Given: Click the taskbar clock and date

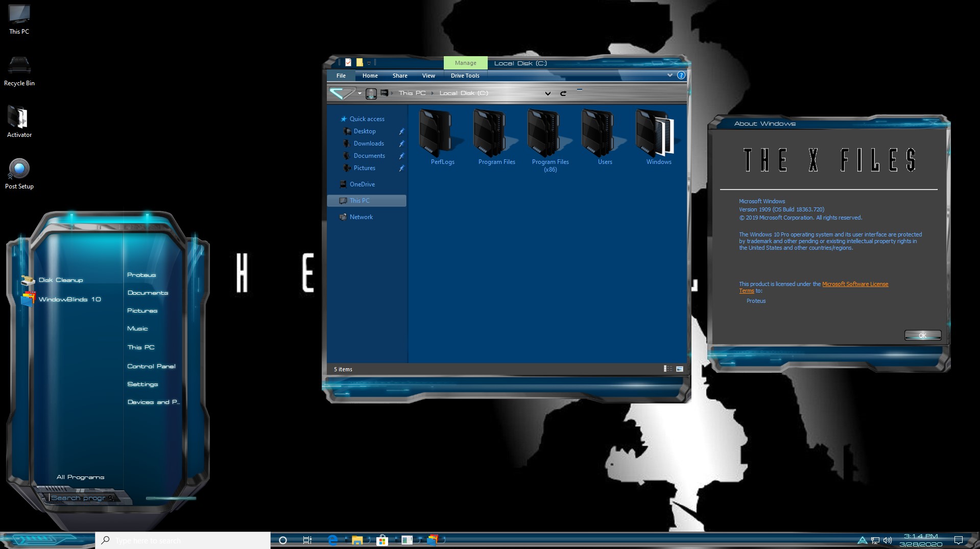Looking at the screenshot, I should [x=921, y=540].
